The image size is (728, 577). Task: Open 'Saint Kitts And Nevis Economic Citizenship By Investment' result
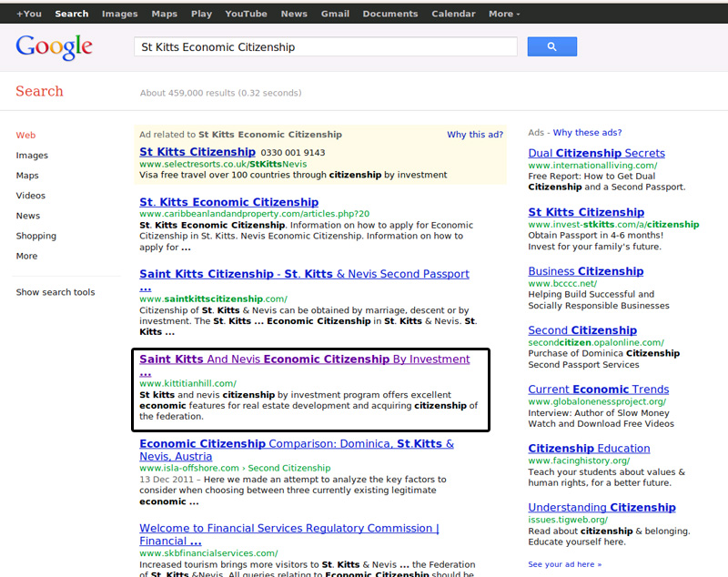click(305, 359)
